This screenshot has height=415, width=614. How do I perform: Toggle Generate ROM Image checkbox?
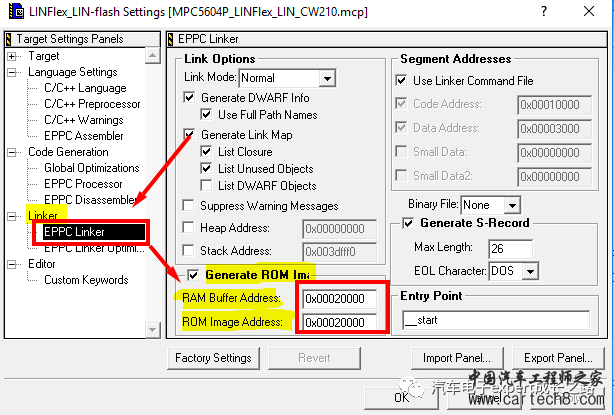click(193, 275)
